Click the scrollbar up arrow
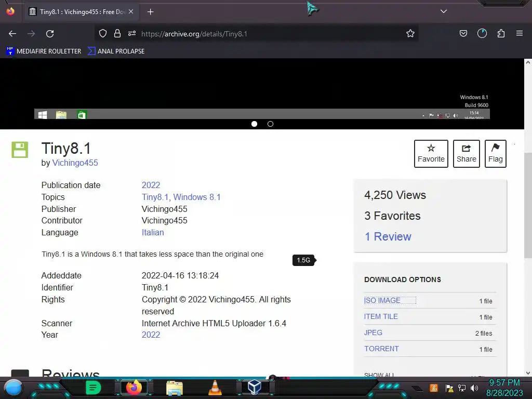The height and width of the screenshot is (399, 532). [528, 62]
